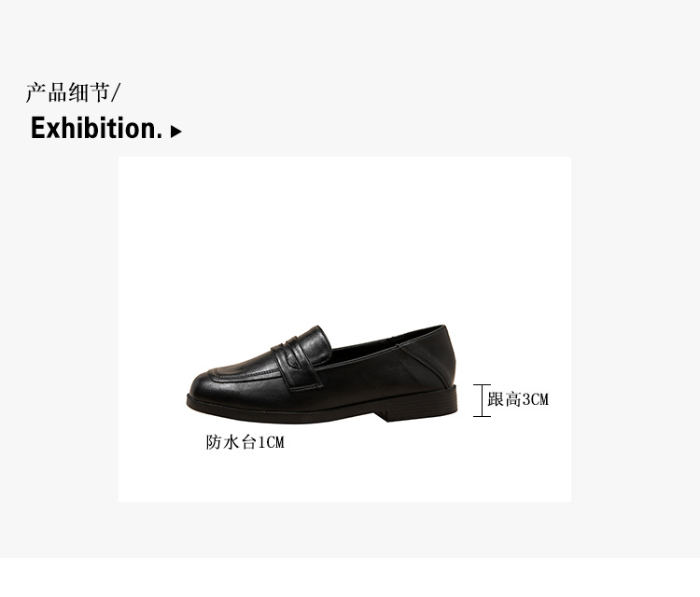
Task: Click the white panel area above the shoe
Action: [x=344, y=237]
